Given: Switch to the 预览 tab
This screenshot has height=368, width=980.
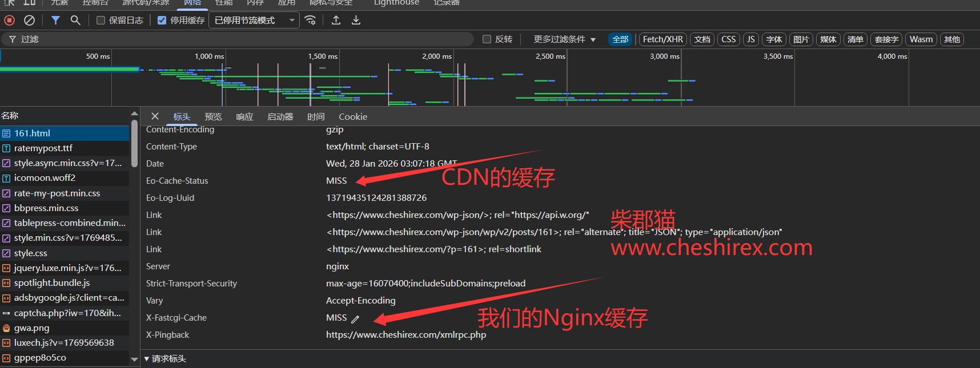Looking at the screenshot, I should pos(213,116).
